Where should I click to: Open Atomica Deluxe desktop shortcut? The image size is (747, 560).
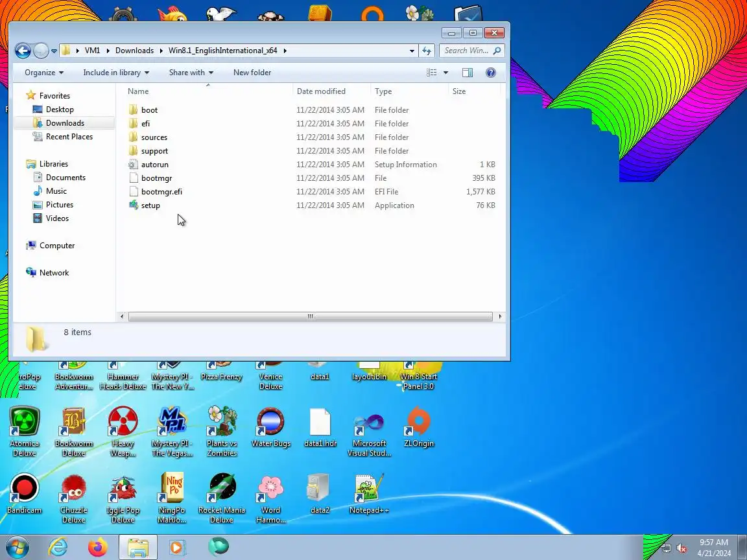[x=24, y=432]
